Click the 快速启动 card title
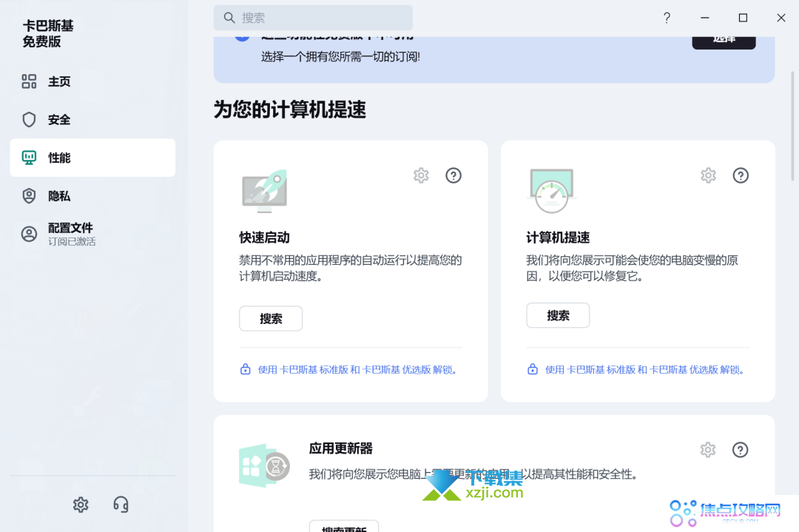 point(264,238)
